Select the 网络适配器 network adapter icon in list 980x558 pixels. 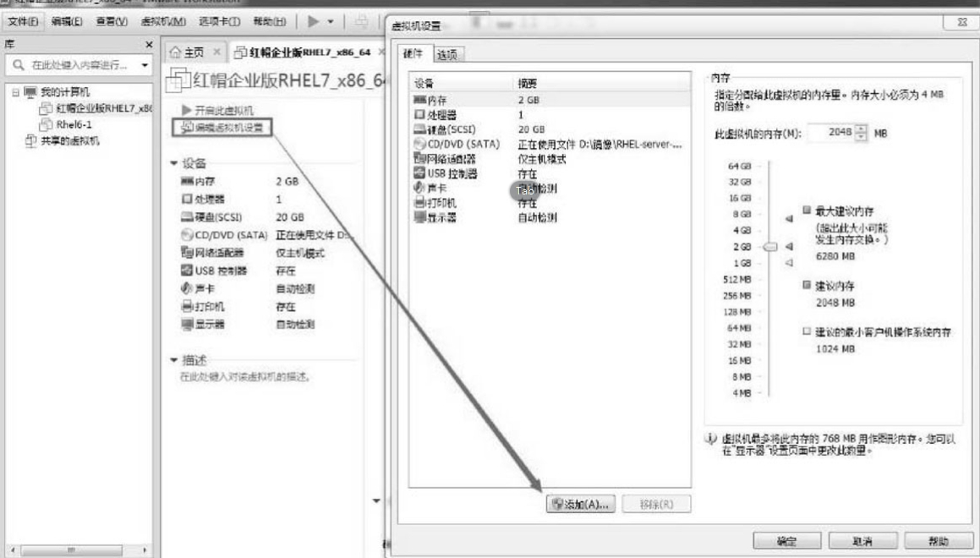point(419,159)
